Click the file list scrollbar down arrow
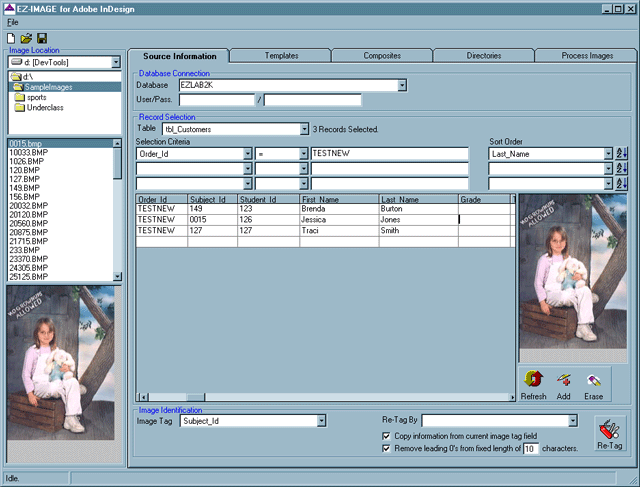The height and width of the screenshot is (487, 640). pos(117,276)
